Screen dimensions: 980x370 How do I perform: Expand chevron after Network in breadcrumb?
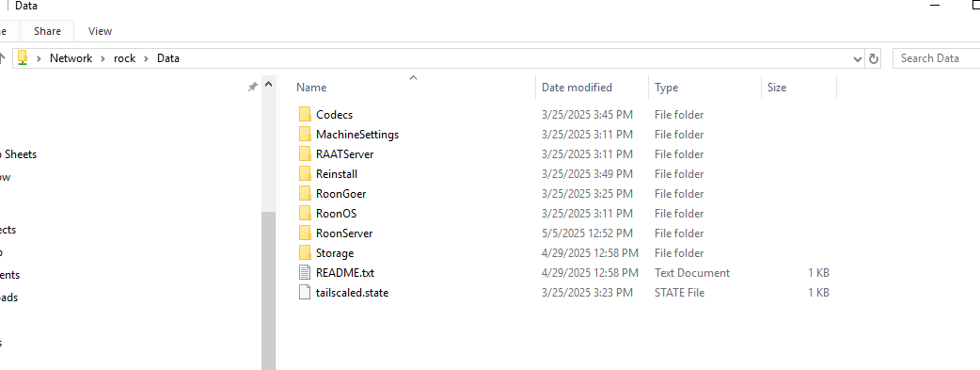point(103,58)
